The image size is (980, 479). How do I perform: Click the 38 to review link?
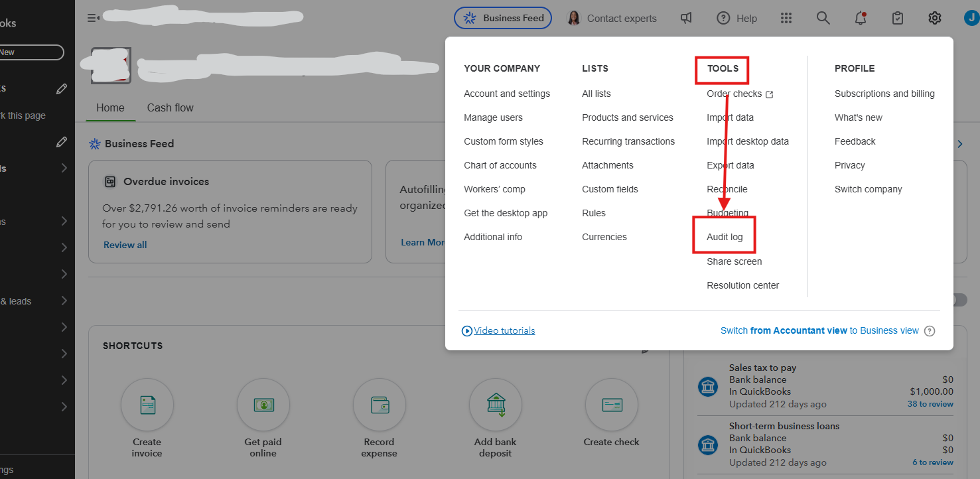click(930, 404)
